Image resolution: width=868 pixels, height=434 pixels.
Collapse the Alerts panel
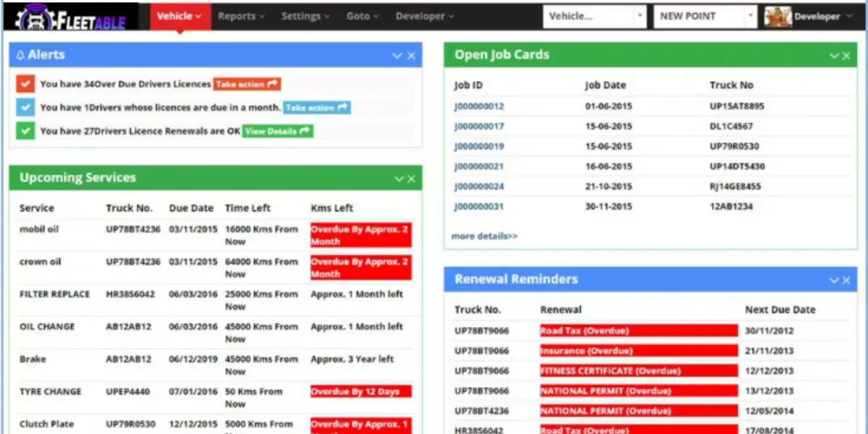pyautogui.click(x=397, y=56)
